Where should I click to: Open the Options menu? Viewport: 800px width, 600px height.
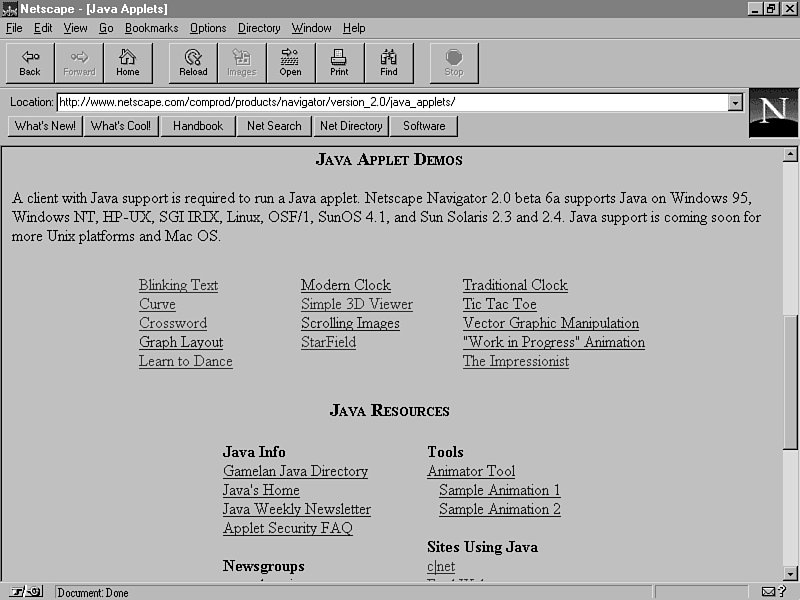coord(208,28)
